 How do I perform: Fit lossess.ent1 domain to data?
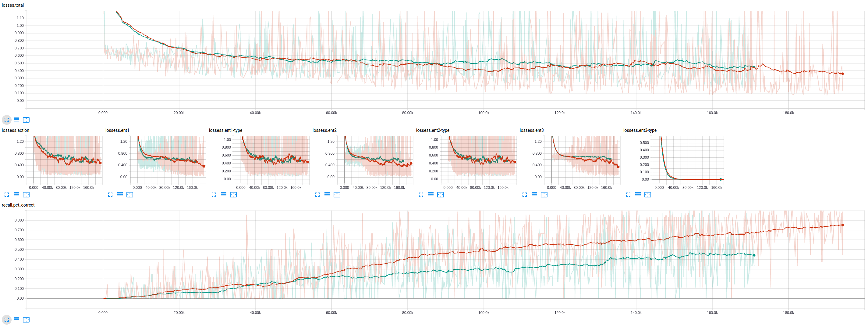click(x=130, y=195)
